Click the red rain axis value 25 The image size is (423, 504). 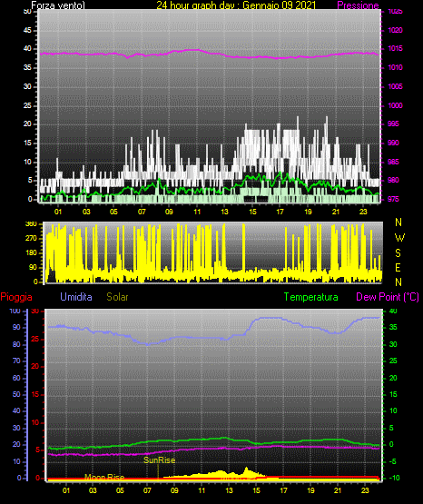pos(35,339)
